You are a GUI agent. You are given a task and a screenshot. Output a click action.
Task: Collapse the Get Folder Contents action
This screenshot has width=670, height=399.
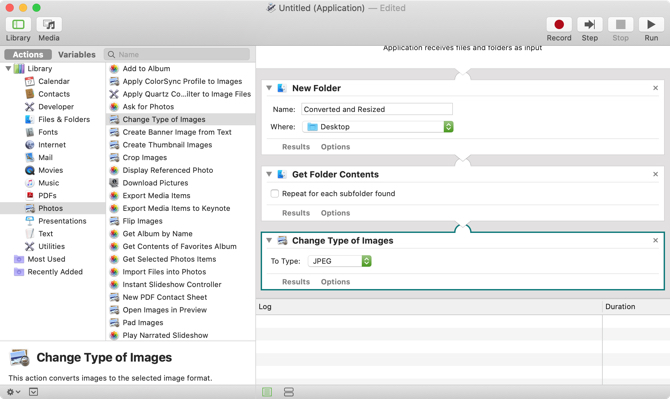point(269,174)
